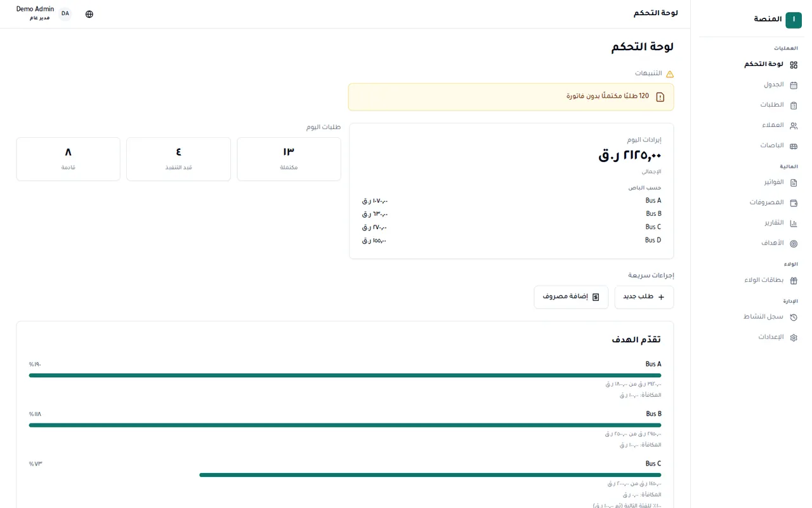812x508 pixels.
Task: Click المنصة platform name in sidebar
Action: (768, 20)
